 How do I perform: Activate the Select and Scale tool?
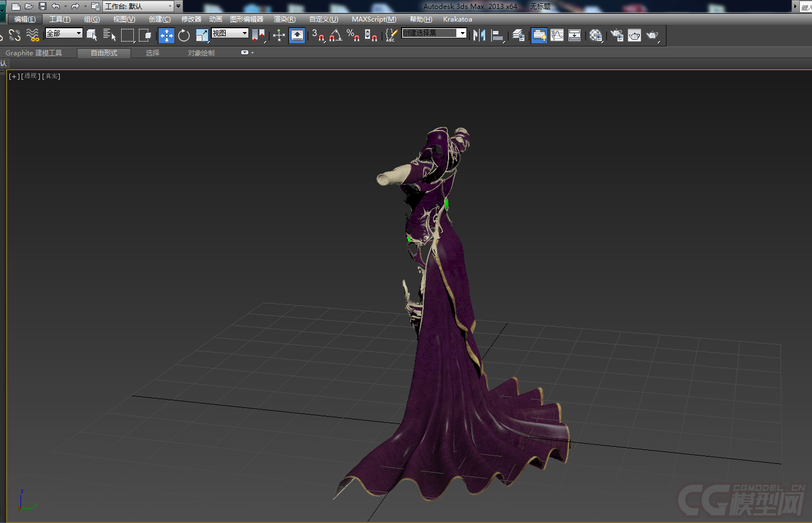202,35
